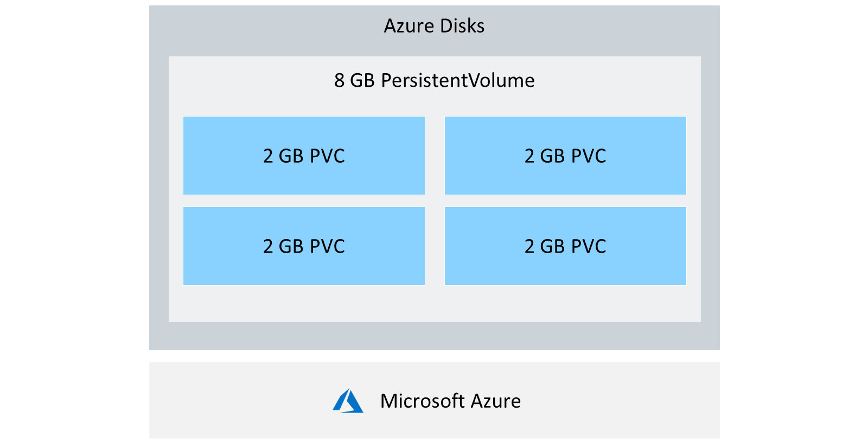Click the gap between the right PVC boxes
The height and width of the screenshot is (444, 868).
click(565, 201)
